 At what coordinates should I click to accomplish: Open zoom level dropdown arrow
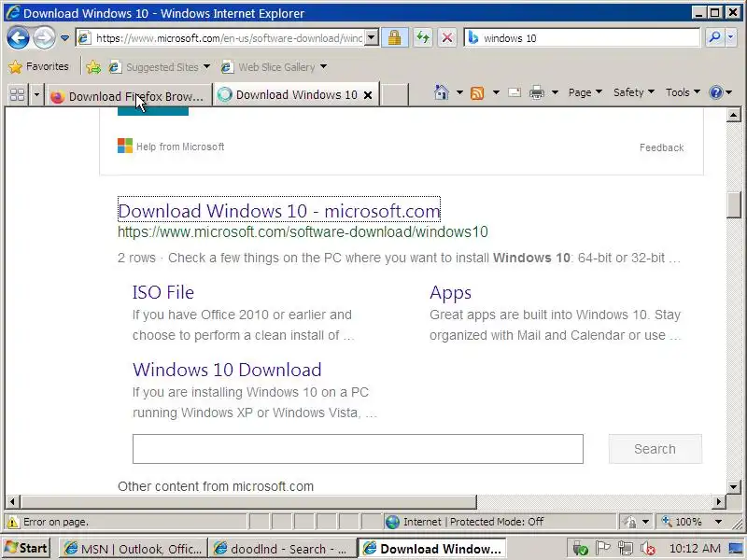(x=718, y=522)
